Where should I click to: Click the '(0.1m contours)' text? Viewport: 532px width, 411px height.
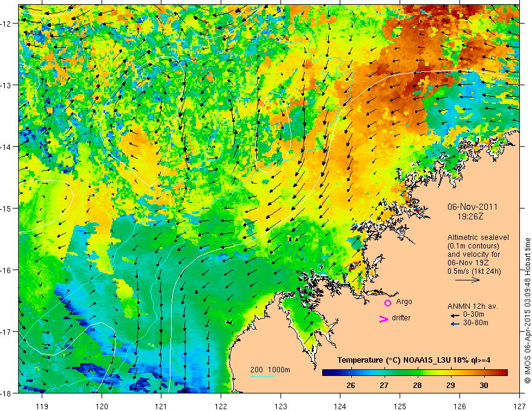473,246
